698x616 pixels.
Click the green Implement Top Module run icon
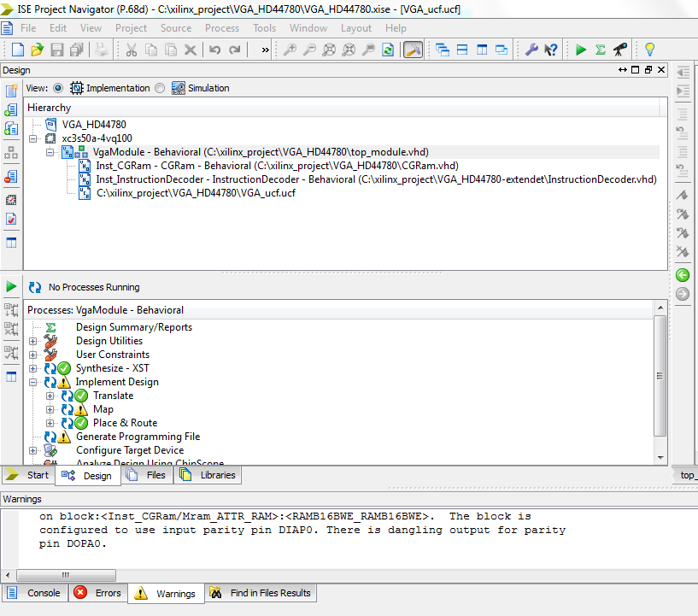point(580,50)
